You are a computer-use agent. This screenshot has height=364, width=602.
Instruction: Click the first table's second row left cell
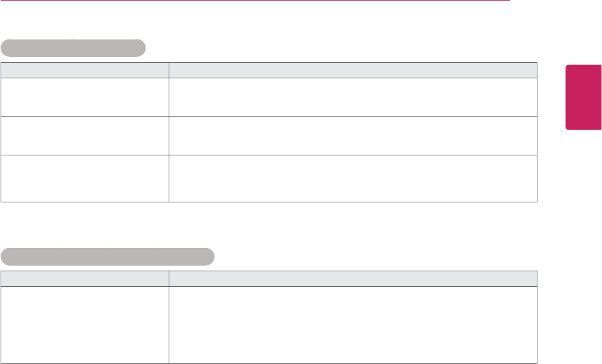[85, 135]
